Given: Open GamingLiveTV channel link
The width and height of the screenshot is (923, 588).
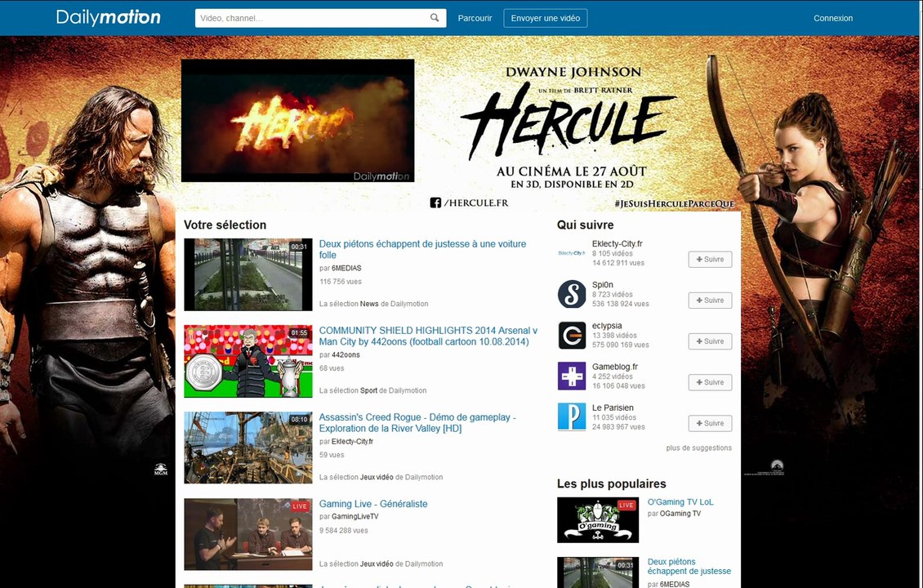Looking at the screenshot, I should tap(355, 516).
